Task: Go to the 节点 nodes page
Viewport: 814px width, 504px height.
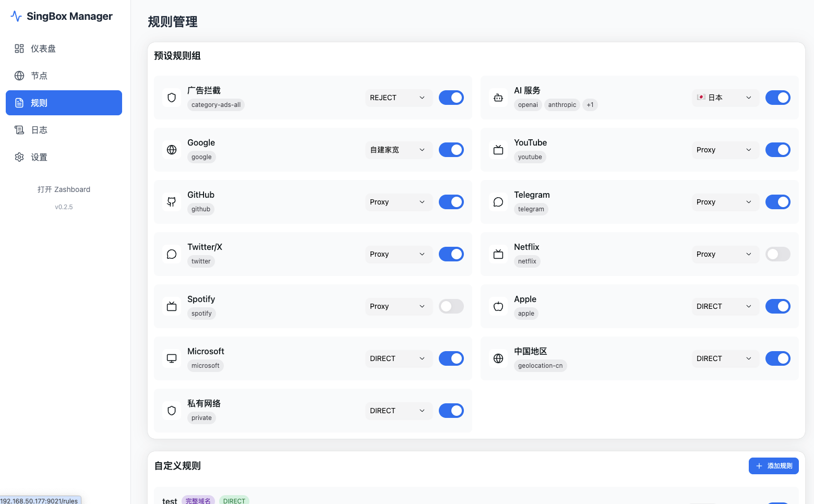Action: click(64, 76)
